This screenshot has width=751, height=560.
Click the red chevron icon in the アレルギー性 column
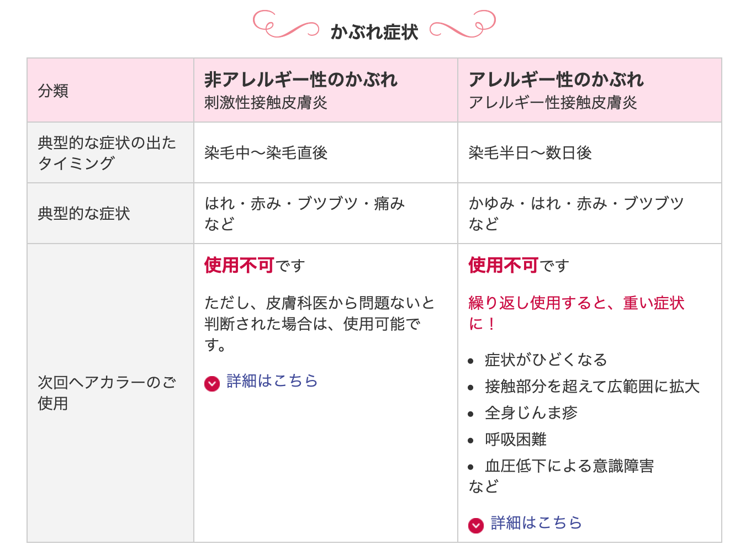476,525
